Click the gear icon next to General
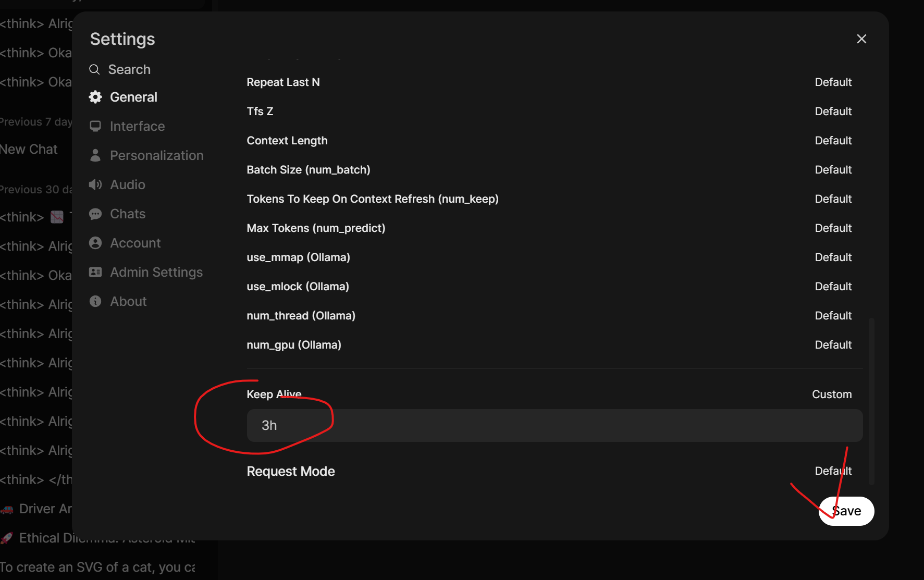924x580 pixels. [x=95, y=97]
